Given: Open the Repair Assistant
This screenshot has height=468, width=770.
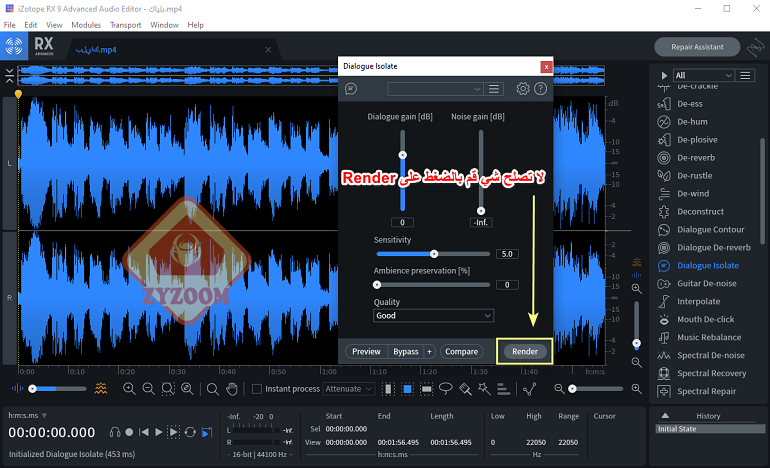Looking at the screenshot, I should click(x=697, y=47).
